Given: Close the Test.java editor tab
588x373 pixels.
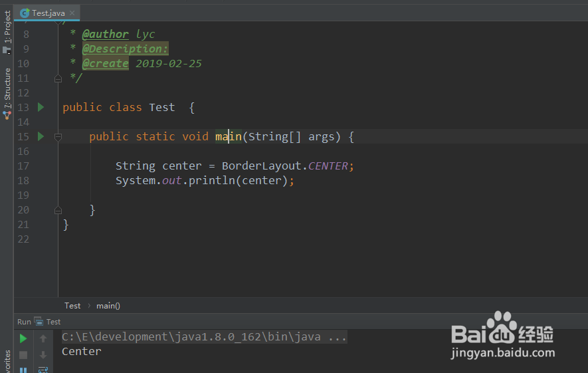Looking at the screenshot, I should [72, 13].
